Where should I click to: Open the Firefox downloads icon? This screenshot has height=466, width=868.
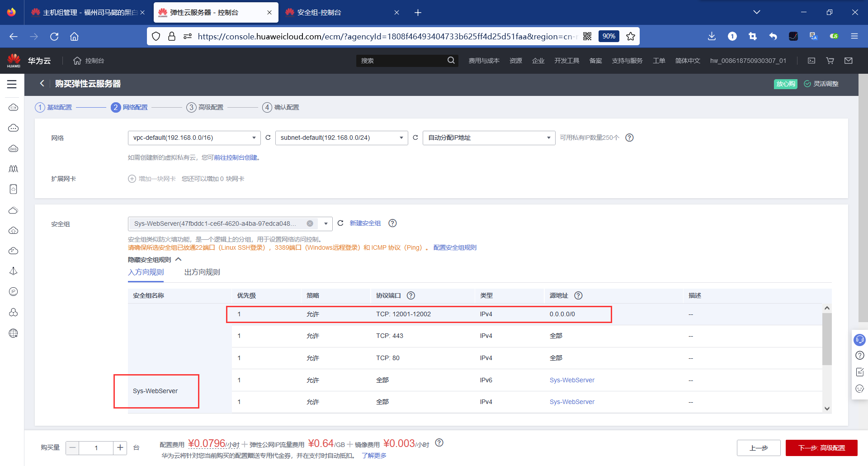pos(712,36)
